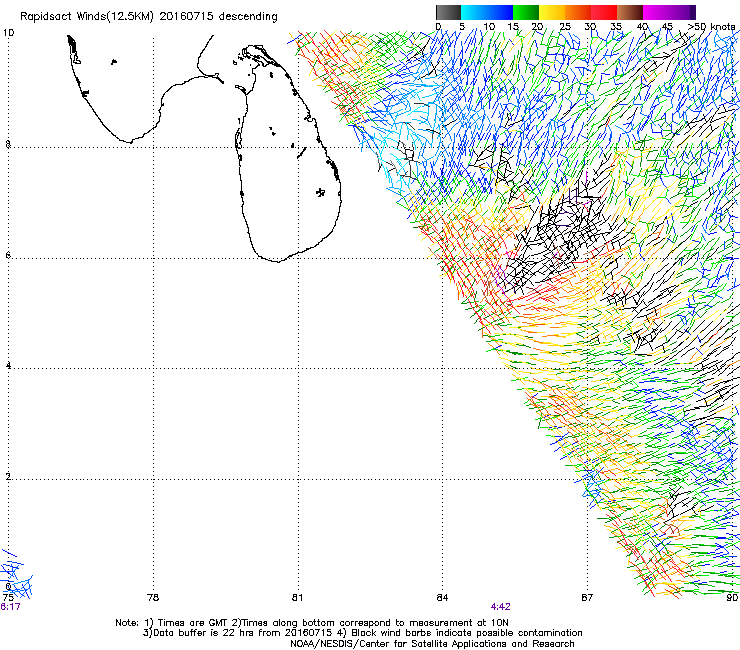
Task: Click the purple '4:42' pass time label
Action: [500, 607]
